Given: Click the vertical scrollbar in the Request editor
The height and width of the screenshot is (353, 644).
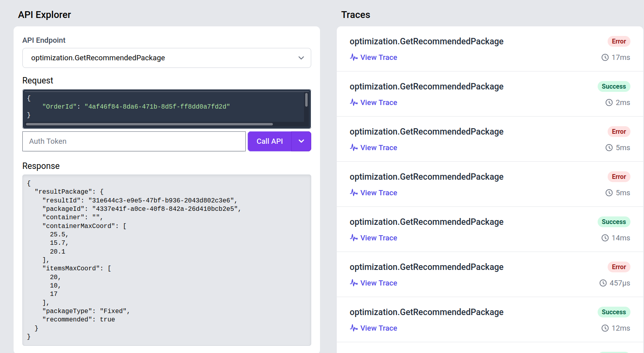Looking at the screenshot, I should [306, 100].
